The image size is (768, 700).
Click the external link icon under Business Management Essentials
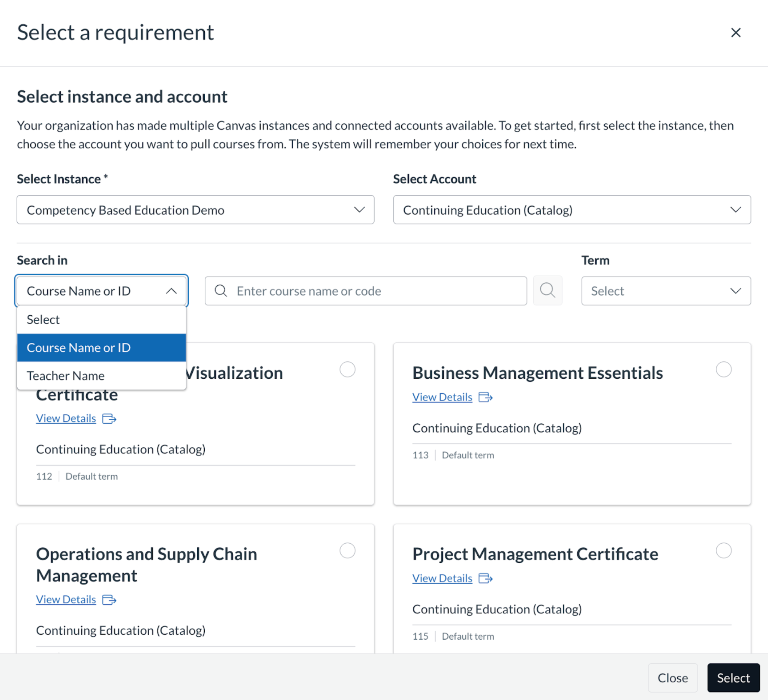pyautogui.click(x=485, y=397)
